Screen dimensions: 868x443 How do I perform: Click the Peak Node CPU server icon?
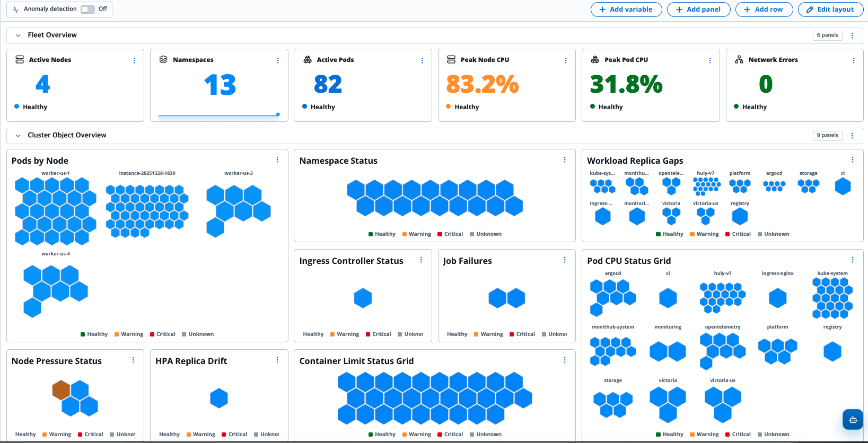point(451,59)
